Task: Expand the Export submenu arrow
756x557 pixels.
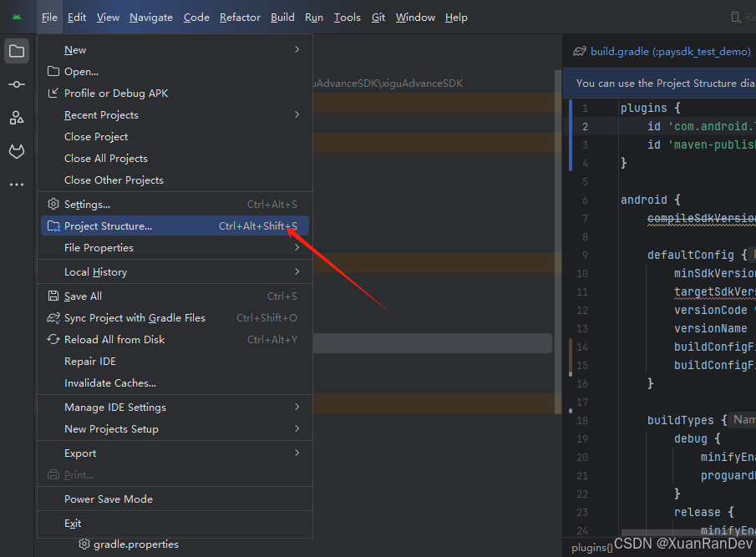Action: [297, 453]
